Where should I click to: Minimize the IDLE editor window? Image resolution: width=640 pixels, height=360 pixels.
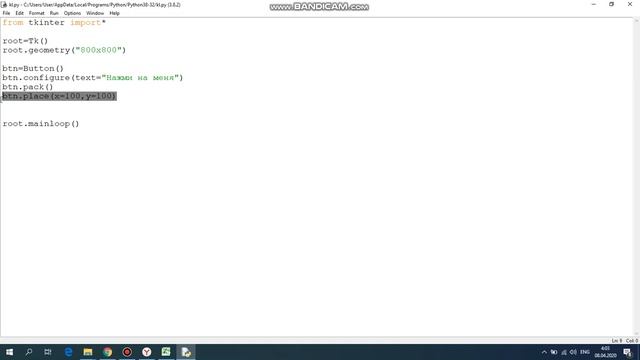593,4
